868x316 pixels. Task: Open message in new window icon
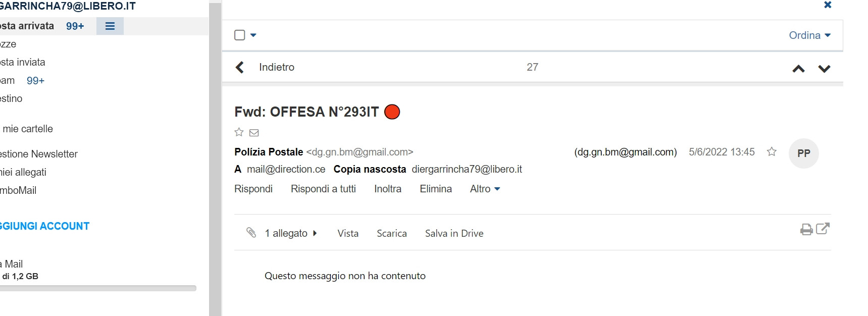(823, 229)
